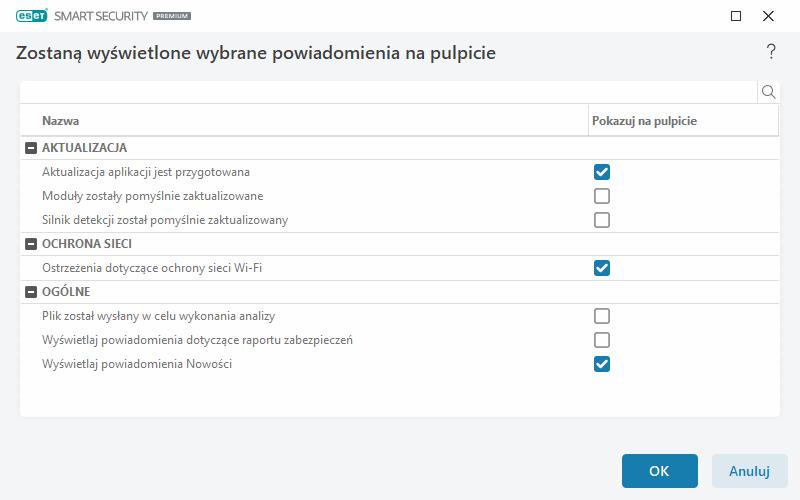Enable Silnik detekcji został pomyślnie zaktualizowany
The image size is (800, 500).
(602, 220)
